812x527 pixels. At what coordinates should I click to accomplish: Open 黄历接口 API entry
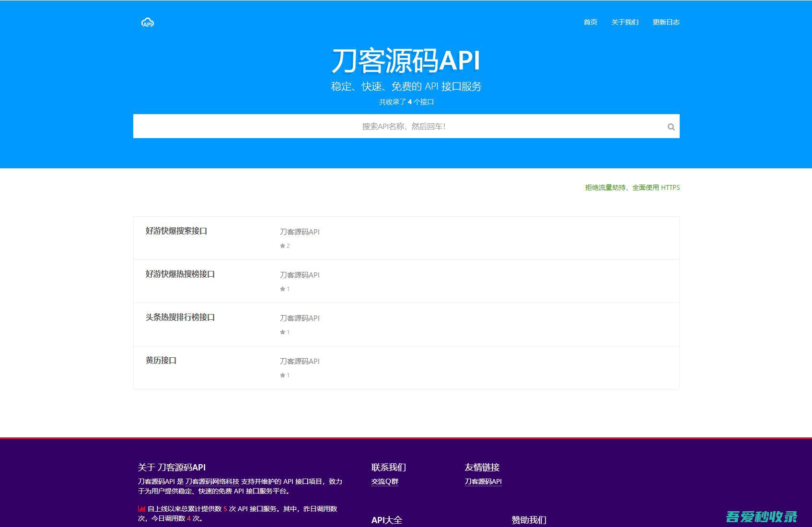pos(161,360)
